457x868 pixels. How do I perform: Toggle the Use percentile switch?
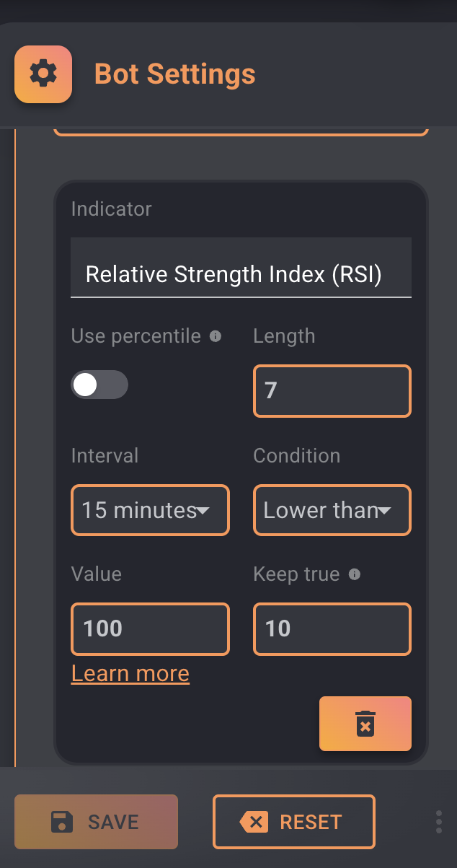click(99, 385)
